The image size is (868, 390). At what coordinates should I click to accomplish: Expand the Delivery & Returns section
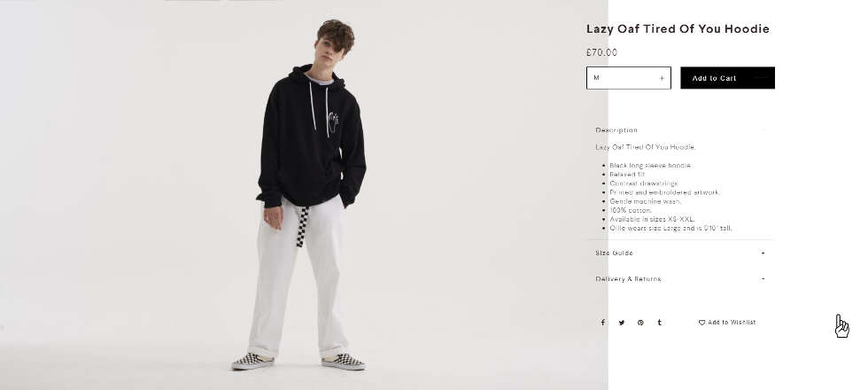(680, 278)
